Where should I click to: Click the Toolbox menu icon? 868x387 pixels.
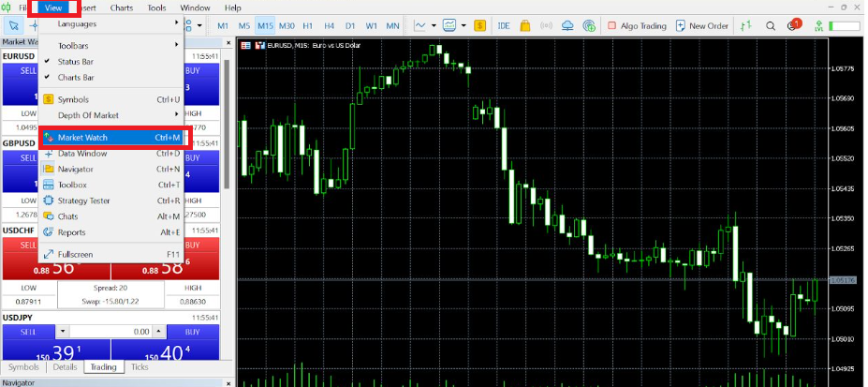point(48,185)
